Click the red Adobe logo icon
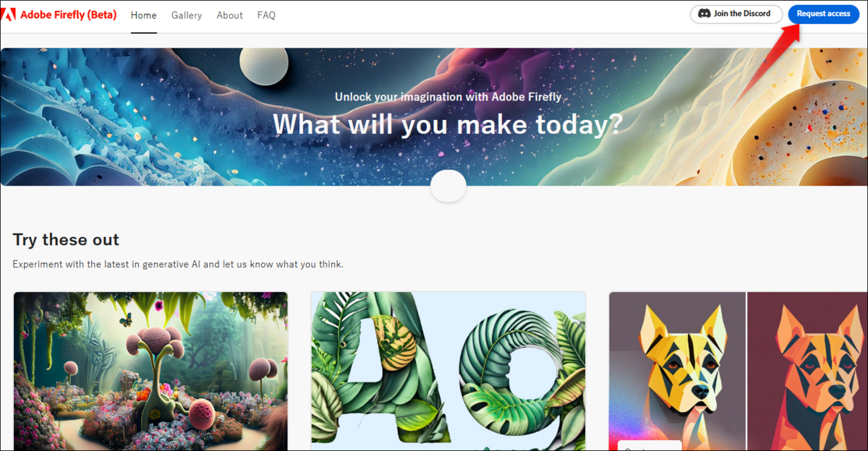 pyautogui.click(x=9, y=14)
